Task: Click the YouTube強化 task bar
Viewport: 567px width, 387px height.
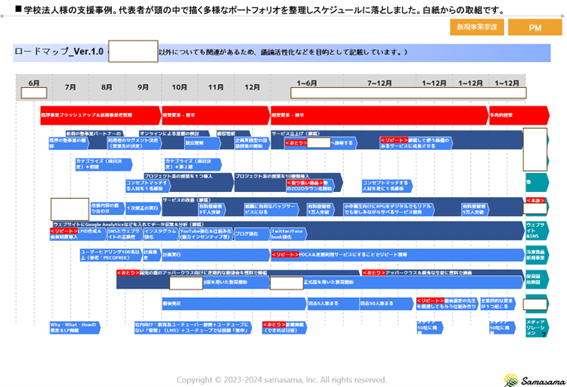Action: [206, 234]
